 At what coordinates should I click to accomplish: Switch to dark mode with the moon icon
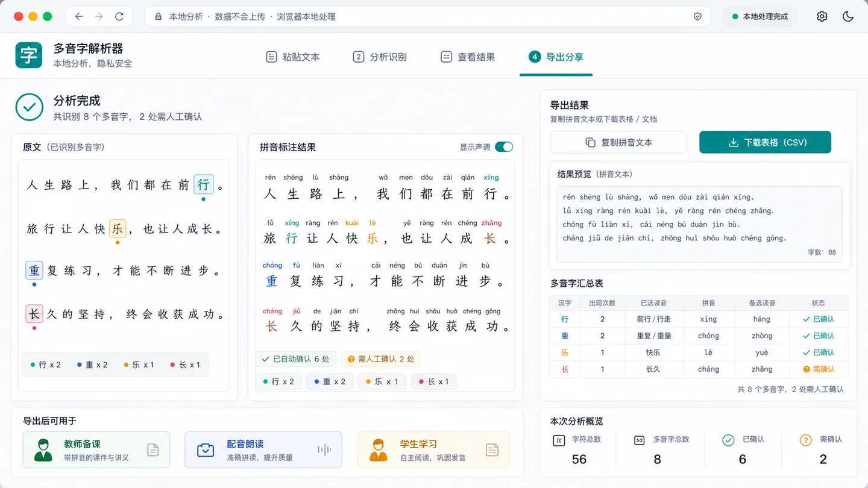click(x=848, y=17)
